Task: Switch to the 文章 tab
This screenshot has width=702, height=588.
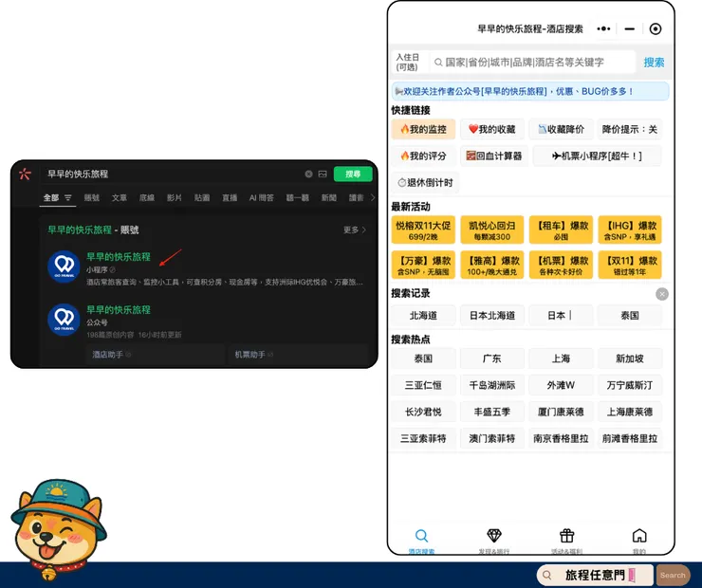Action: pyautogui.click(x=120, y=198)
